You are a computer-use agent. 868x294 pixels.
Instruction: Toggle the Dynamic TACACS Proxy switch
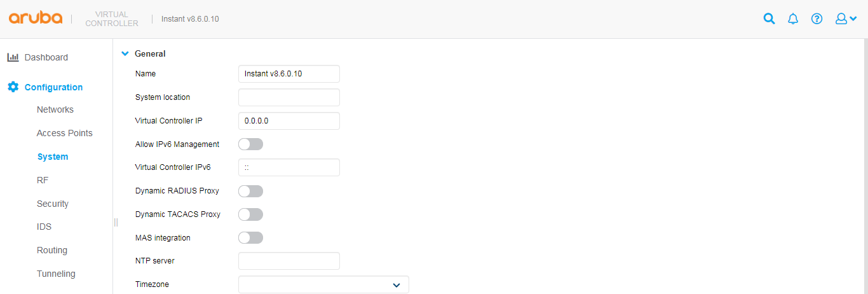click(250, 214)
